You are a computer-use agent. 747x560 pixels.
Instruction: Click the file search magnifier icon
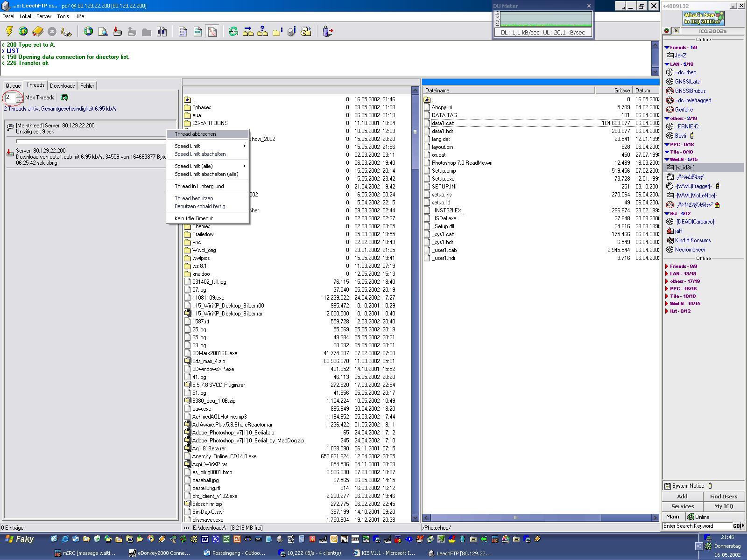coord(103,31)
